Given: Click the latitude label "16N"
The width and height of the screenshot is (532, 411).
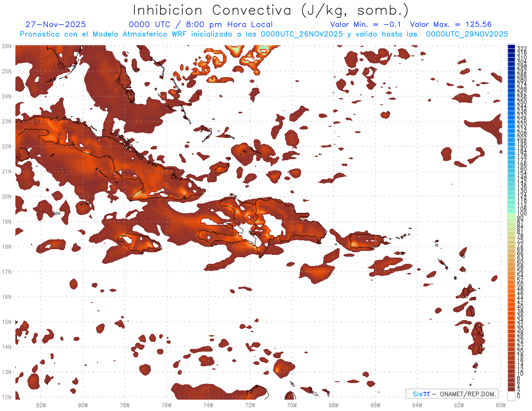Looking at the screenshot, I should tap(6, 297).
